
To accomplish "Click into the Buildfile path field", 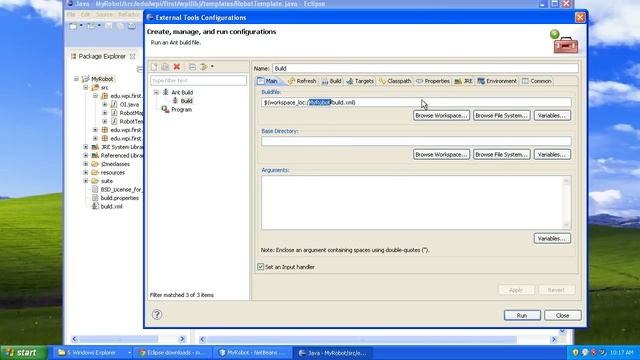I will pos(416,102).
